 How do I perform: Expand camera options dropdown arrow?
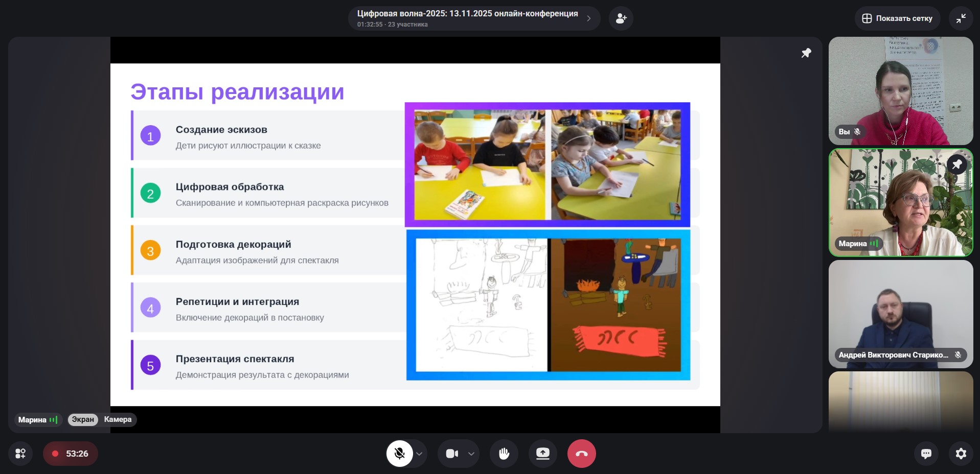click(x=471, y=454)
